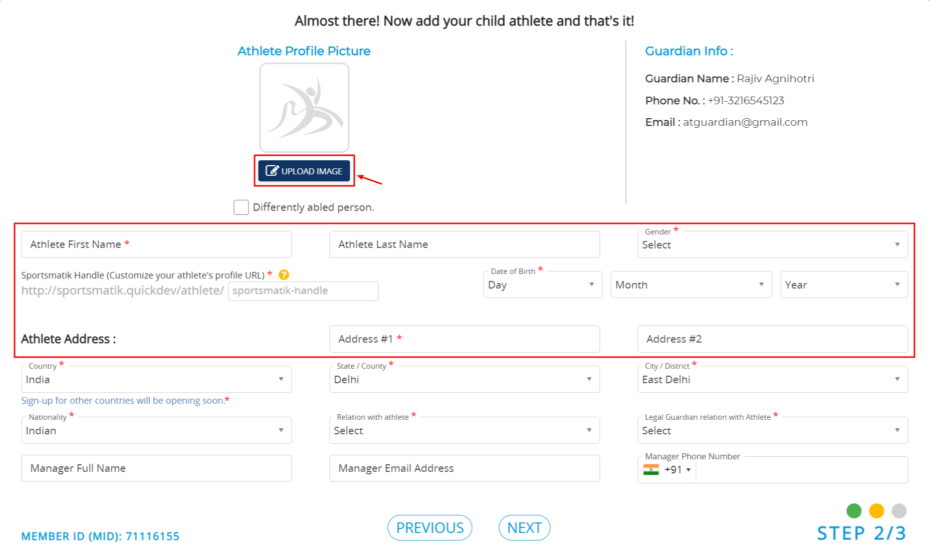Click the Athlete Last Name field
This screenshot has height=560, width=930.
(464, 244)
